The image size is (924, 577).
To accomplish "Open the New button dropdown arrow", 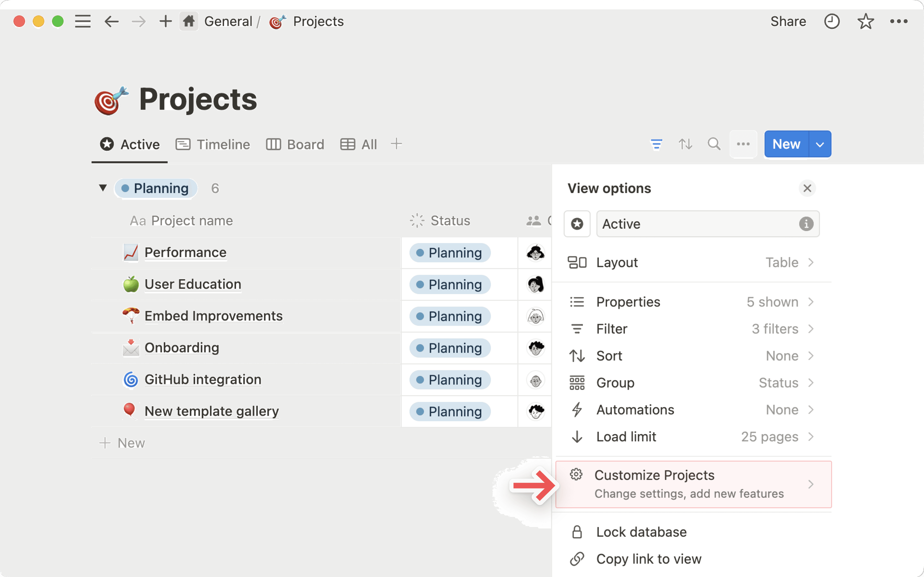I will [x=820, y=144].
